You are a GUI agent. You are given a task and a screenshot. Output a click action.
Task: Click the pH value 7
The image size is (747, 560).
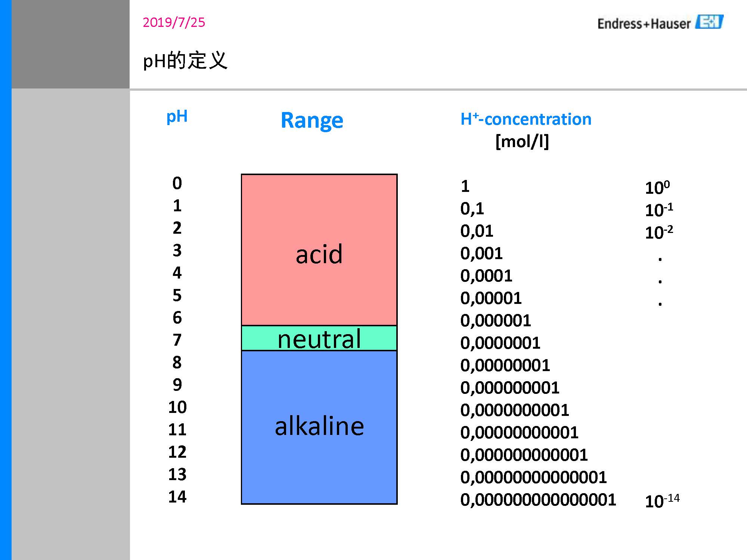(x=177, y=340)
